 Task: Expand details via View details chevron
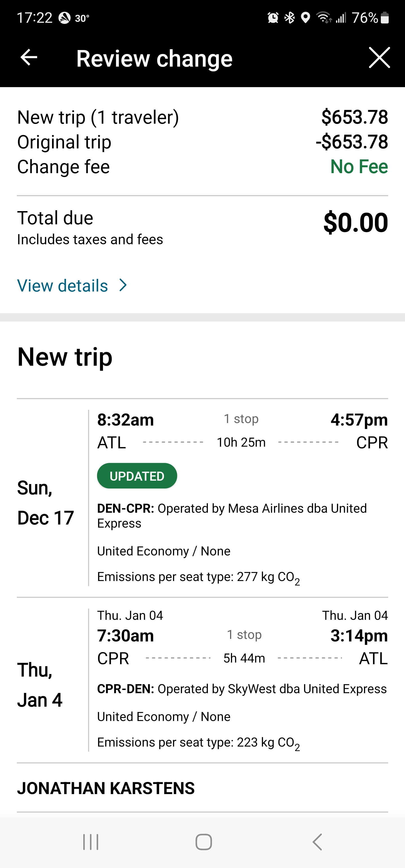[123, 285]
